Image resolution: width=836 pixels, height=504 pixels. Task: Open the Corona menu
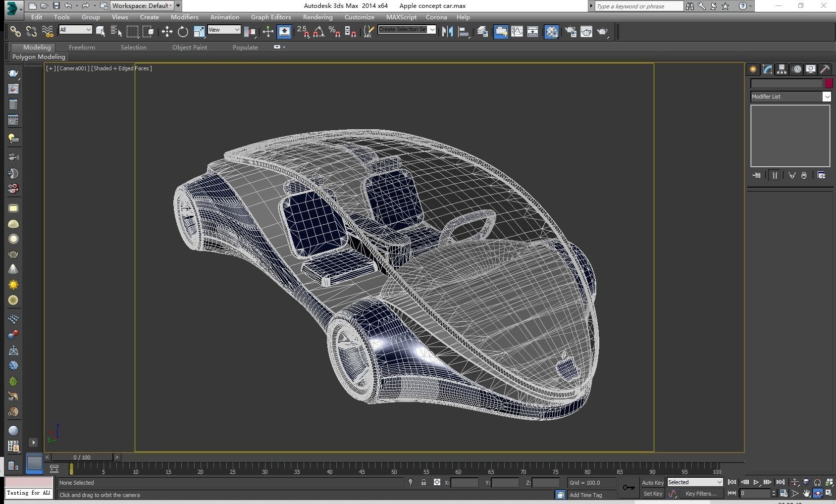pyautogui.click(x=436, y=17)
